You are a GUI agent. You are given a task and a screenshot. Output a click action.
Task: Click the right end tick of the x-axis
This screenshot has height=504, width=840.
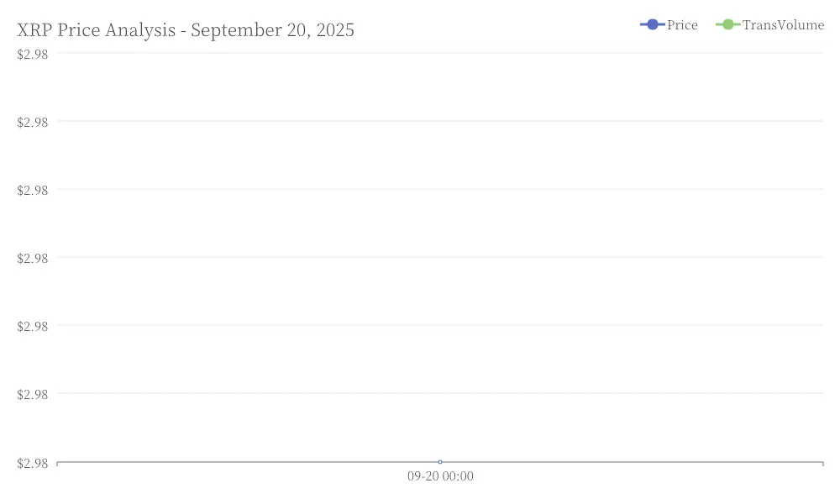click(823, 464)
